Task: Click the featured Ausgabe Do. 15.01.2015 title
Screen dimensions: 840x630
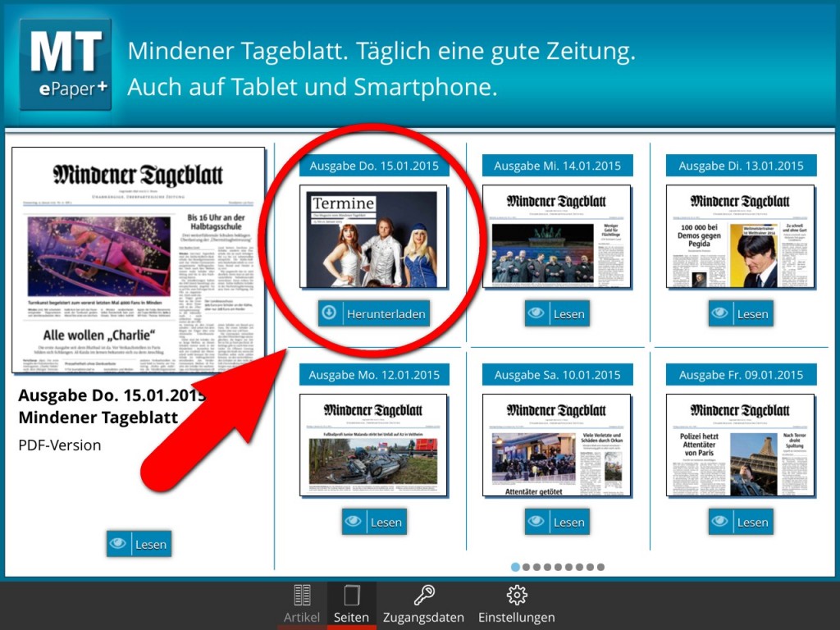Action: click(x=112, y=395)
